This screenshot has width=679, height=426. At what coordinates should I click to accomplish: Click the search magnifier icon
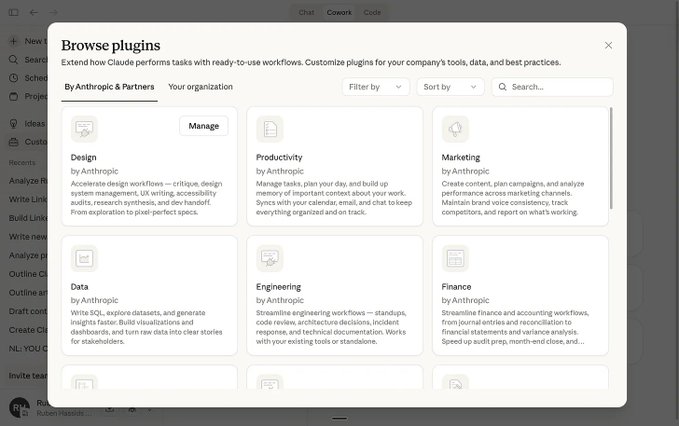tap(502, 87)
